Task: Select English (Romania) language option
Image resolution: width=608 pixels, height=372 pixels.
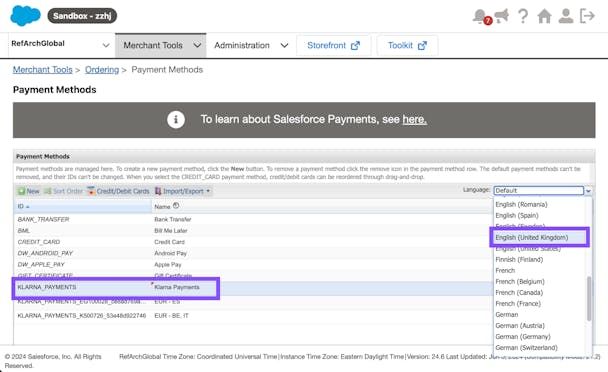Action: tap(521, 204)
